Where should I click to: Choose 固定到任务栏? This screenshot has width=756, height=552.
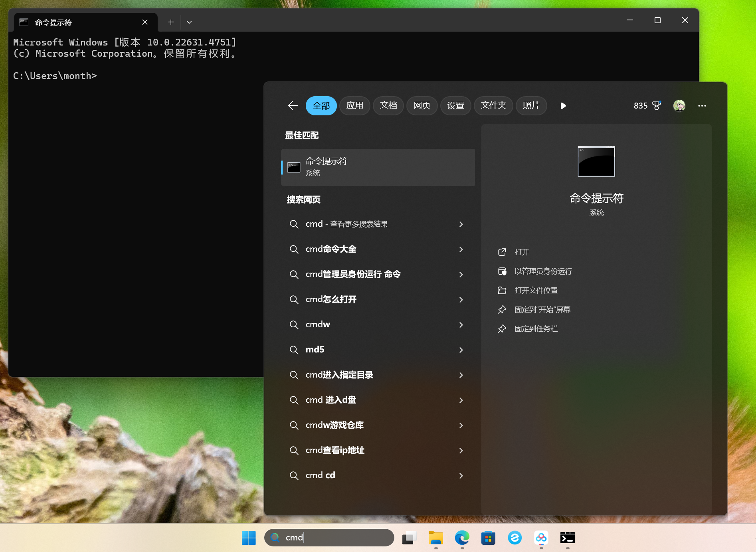pos(536,329)
